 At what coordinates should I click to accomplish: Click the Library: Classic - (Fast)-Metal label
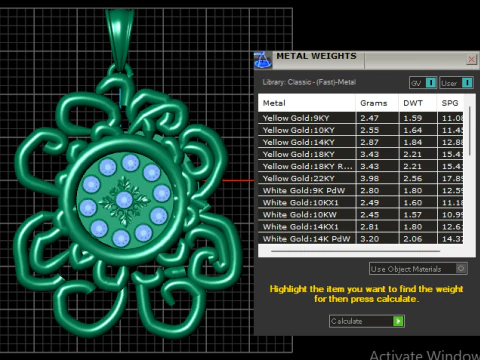point(309,82)
